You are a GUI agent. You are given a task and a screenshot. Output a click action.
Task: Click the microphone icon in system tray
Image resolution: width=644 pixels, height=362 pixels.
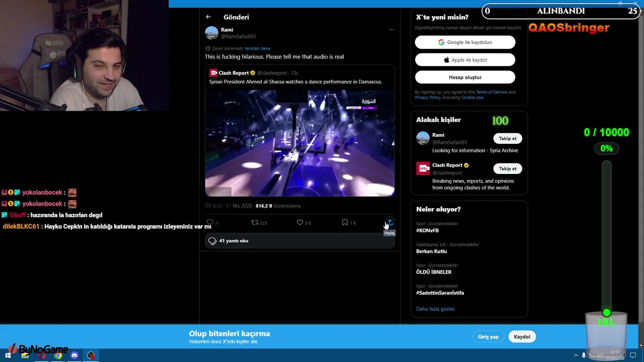point(584,355)
